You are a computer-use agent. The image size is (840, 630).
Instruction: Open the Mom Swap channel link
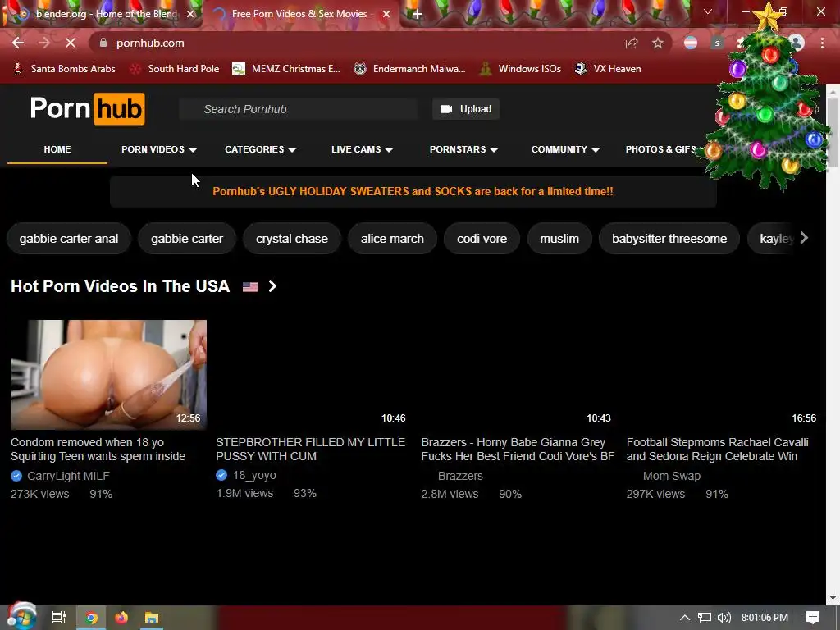[x=672, y=476]
